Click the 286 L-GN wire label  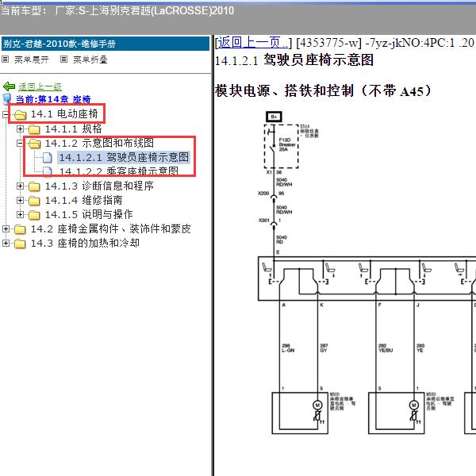(x=288, y=348)
